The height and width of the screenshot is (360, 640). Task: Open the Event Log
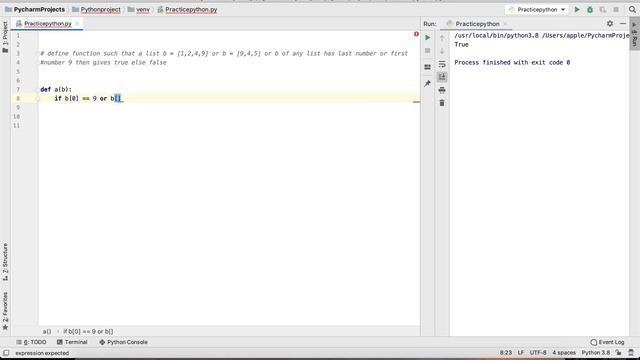tap(607, 342)
